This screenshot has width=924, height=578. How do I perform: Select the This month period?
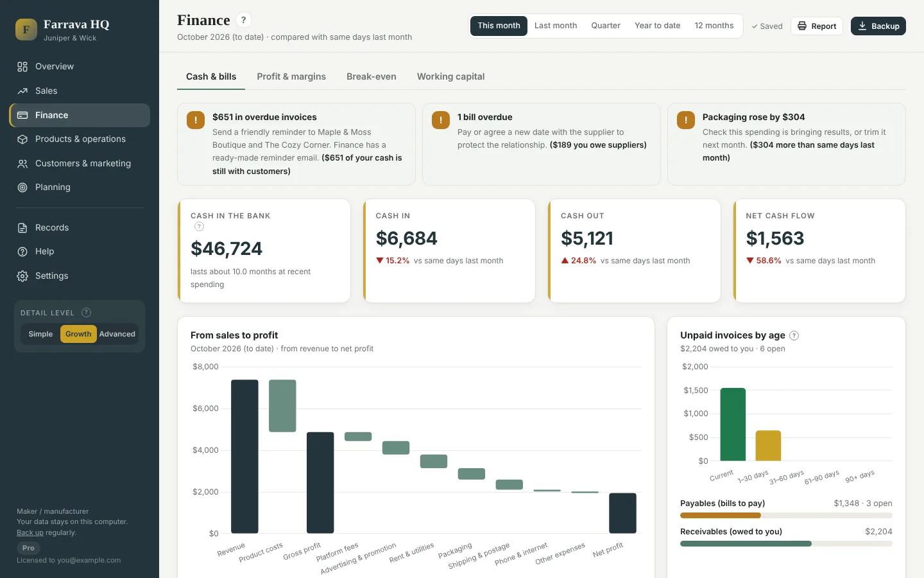pyautogui.click(x=499, y=26)
